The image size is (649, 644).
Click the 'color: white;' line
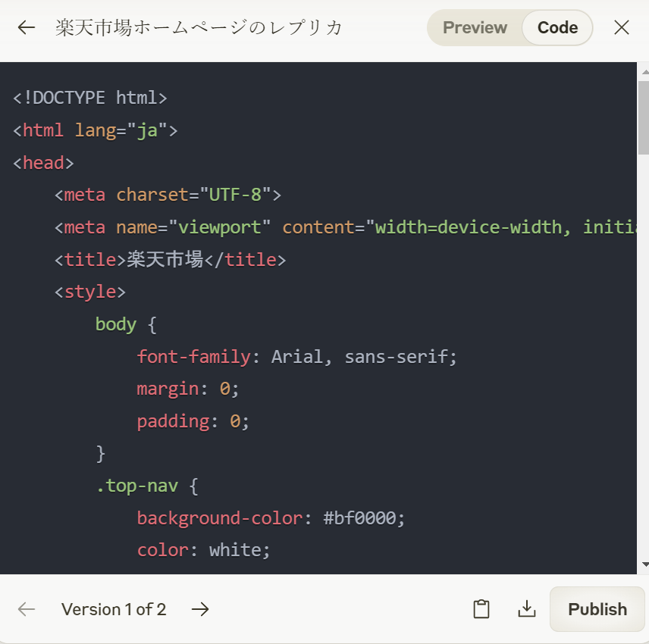[204, 550]
